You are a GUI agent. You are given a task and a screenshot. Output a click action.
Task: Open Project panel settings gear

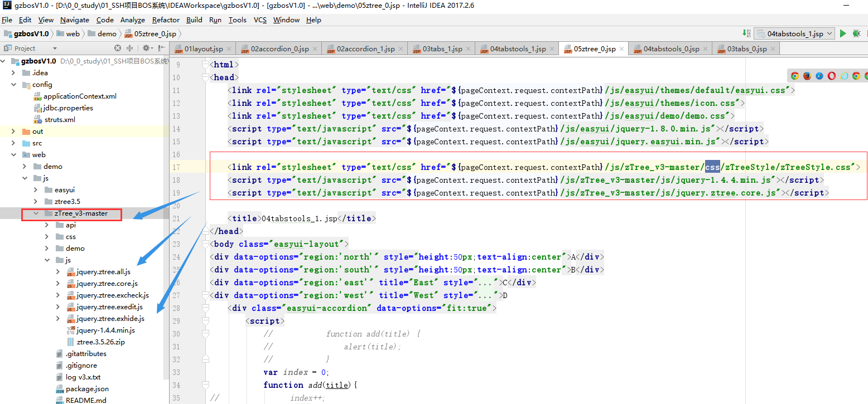pos(147,48)
